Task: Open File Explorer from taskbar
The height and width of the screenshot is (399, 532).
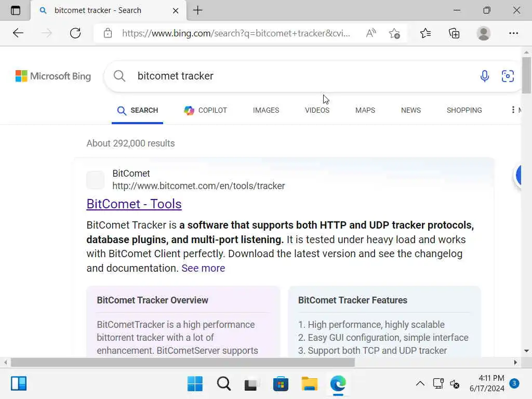Action: point(310,384)
